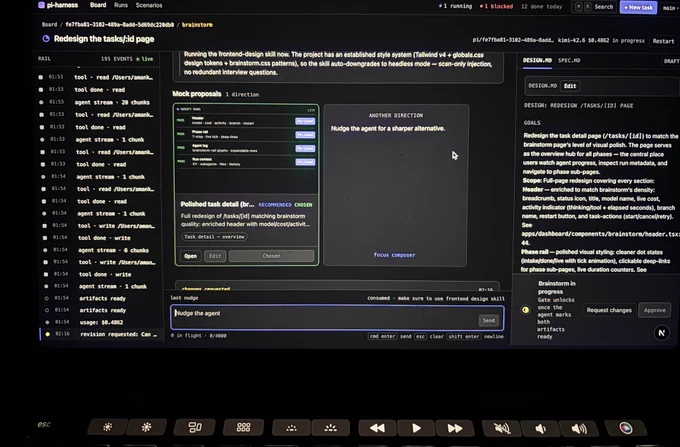Tap rewind on the Touch Bar
The height and width of the screenshot is (447, 680).
click(x=377, y=428)
